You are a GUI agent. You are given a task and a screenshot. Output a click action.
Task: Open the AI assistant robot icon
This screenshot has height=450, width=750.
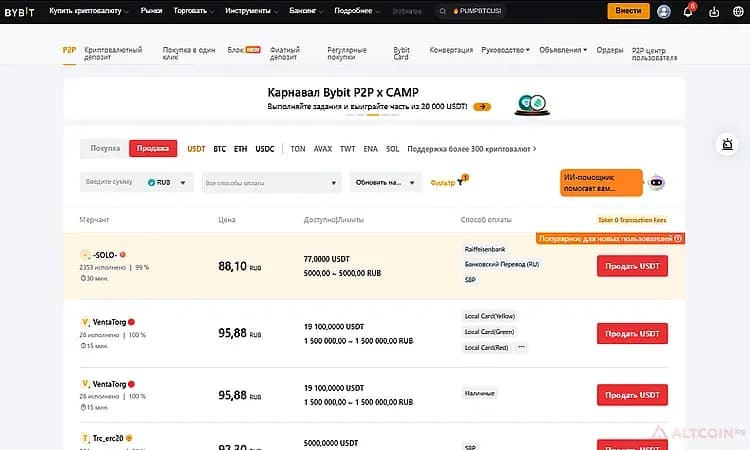click(x=656, y=182)
